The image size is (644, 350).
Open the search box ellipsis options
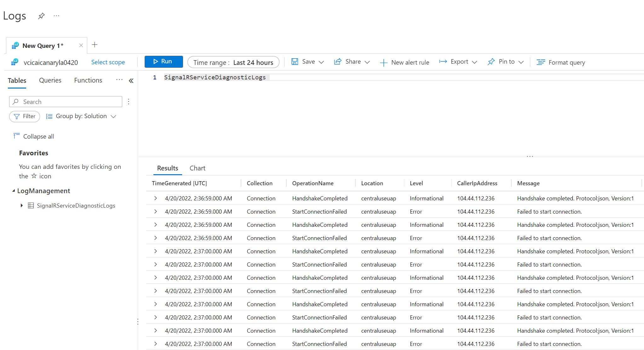[129, 101]
